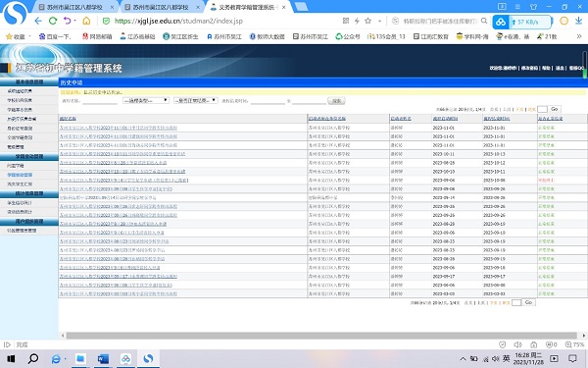Open the cloud accelerator widget showing 57 KB/s
Screen dimensions: 588x368
[x=521, y=22]
